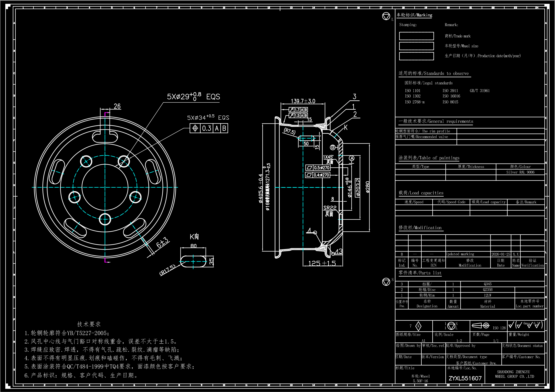
Task: Click the Silver RAL 9006 colour cell
Action: 520,172
